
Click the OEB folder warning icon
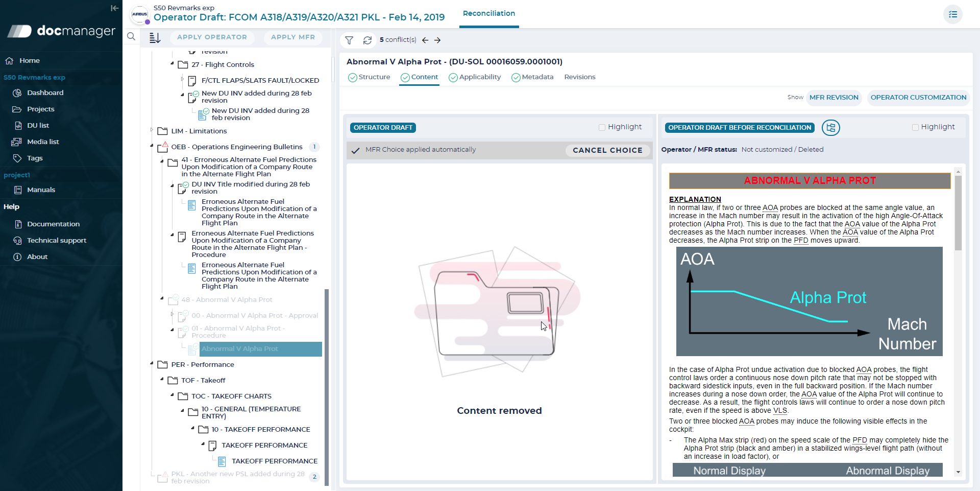coord(163,147)
